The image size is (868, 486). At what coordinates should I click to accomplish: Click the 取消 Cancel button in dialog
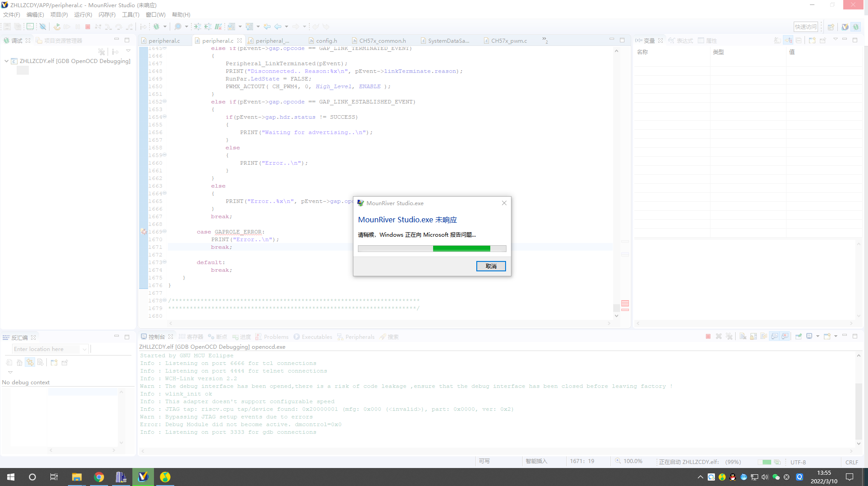491,266
